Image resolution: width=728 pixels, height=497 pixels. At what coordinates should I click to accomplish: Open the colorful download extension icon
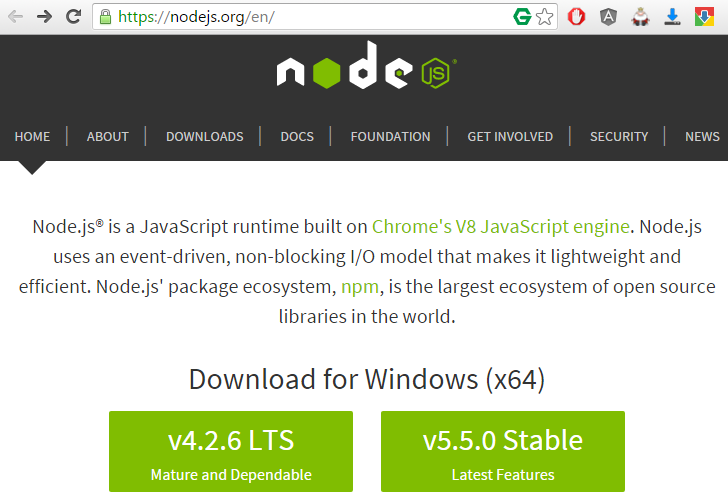(704, 17)
